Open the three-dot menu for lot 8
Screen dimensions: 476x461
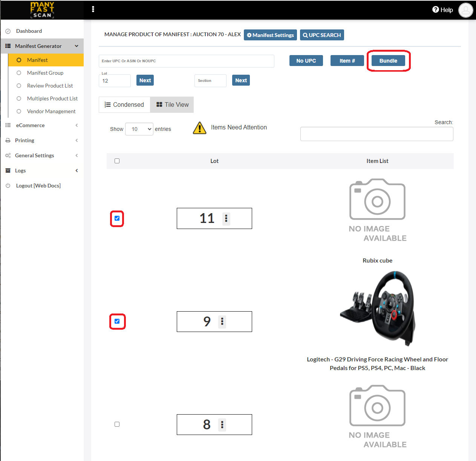222,424
